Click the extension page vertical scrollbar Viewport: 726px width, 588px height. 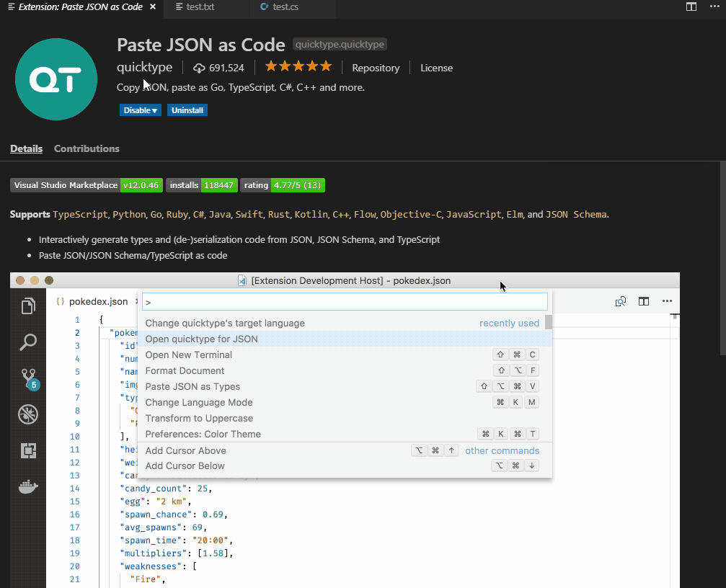click(x=723, y=258)
